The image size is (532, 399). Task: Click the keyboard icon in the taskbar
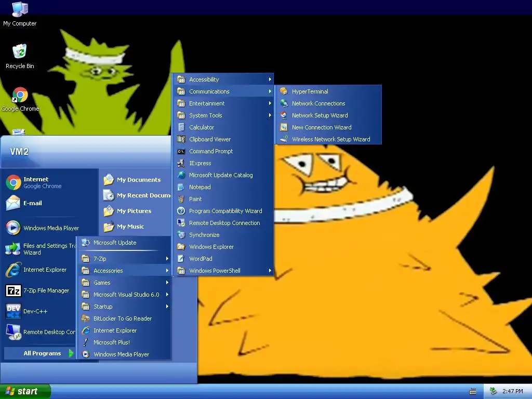click(x=472, y=392)
